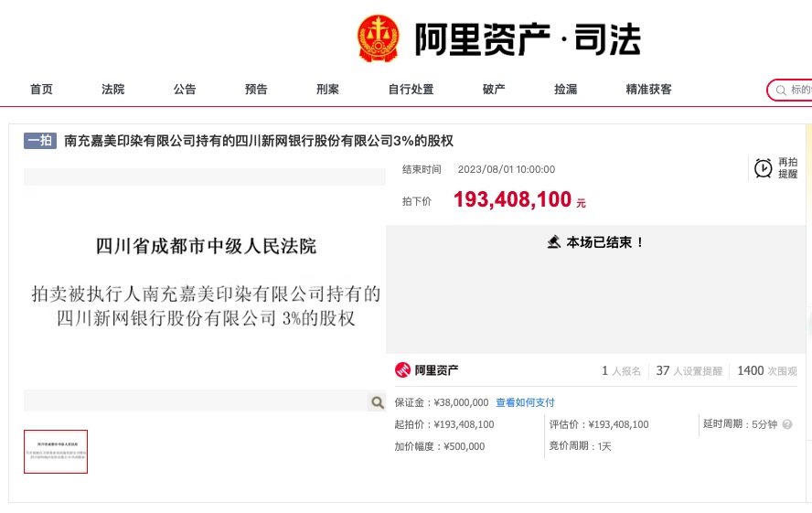Open the 公告 nav item

[x=185, y=89]
